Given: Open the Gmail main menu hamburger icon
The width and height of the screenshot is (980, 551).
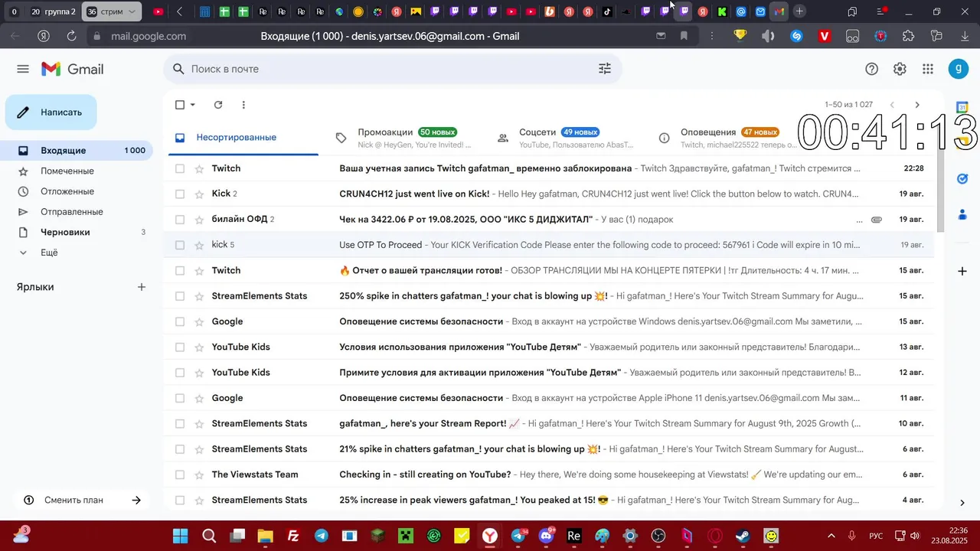Looking at the screenshot, I should click(23, 69).
